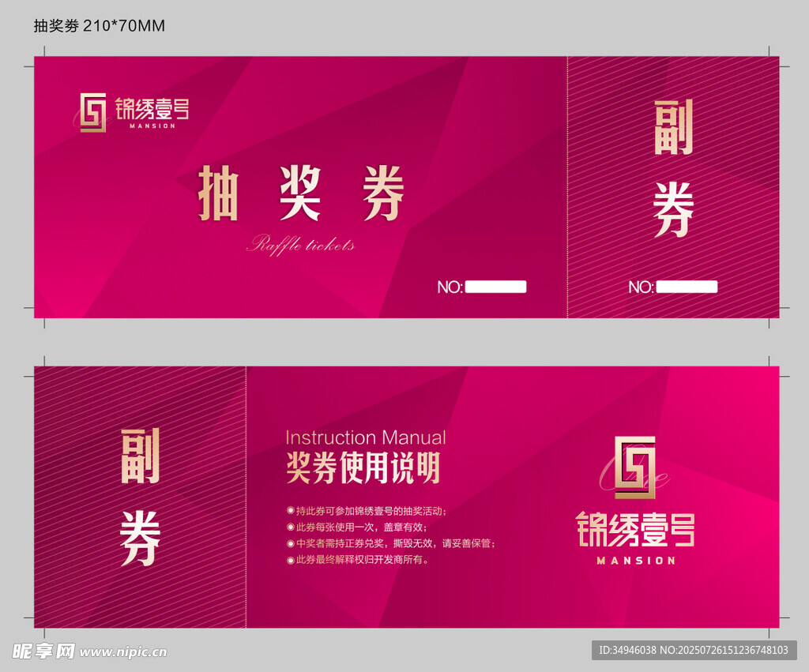Click the 奖券使用说明 gold heading
The width and height of the screenshot is (809, 672).
tap(363, 468)
